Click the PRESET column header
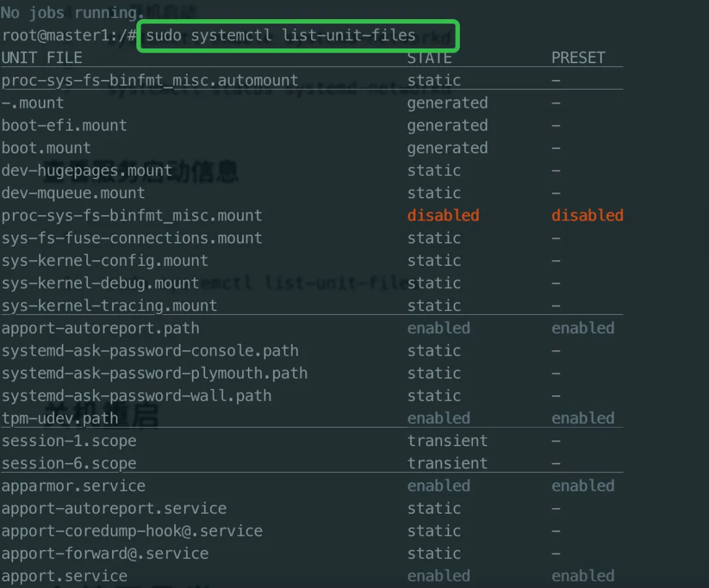 point(578,58)
